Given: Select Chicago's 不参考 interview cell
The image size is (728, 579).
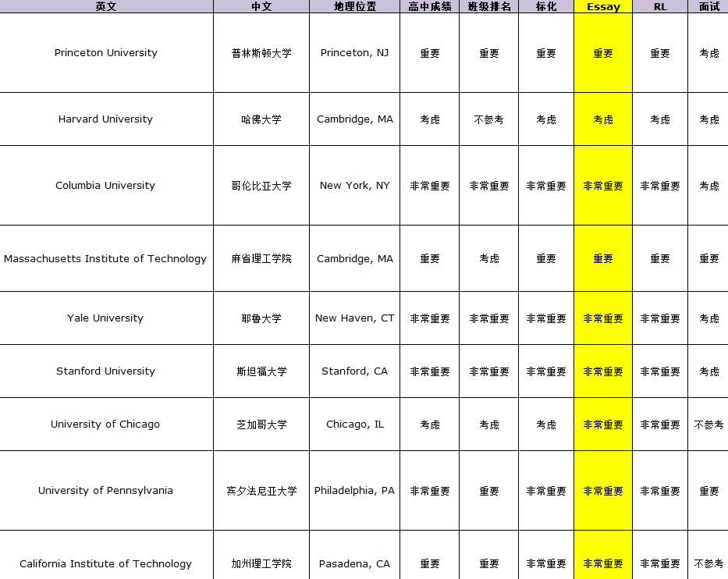Looking at the screenshot, I should [x=708, y=424].
